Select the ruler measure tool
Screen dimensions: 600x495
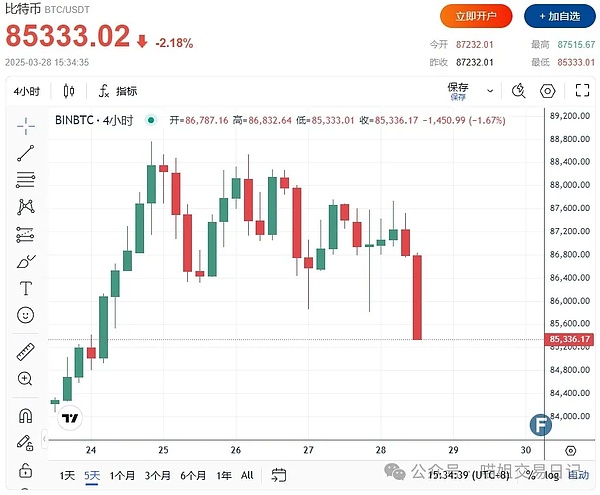(26, 352)
